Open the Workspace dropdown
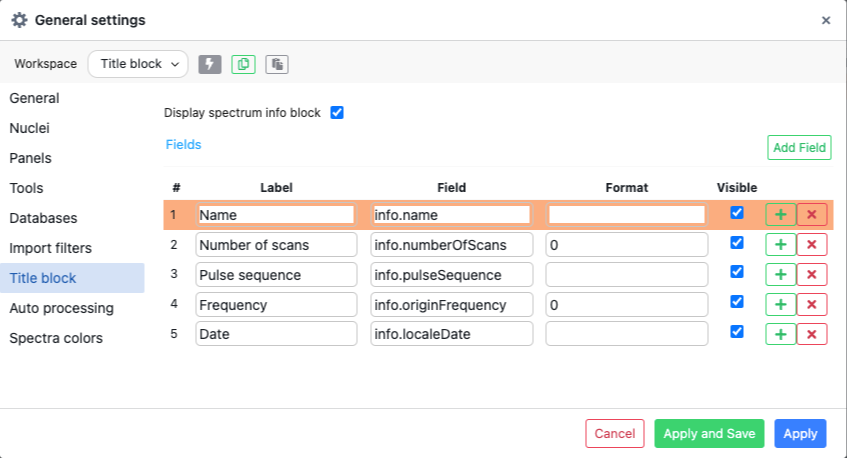This screenshot has height=458, width=847. coord(138,64)
